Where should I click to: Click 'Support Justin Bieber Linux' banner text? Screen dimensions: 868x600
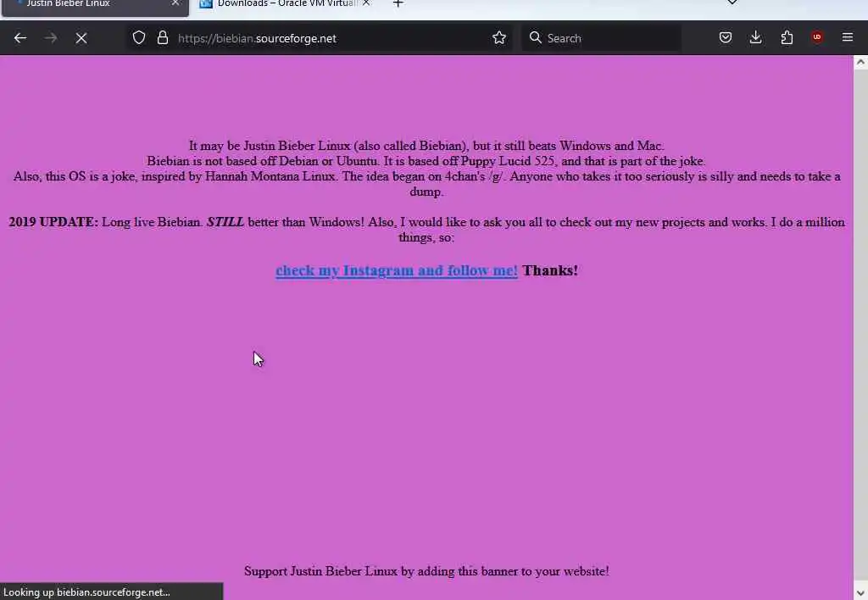pyautogui.click(x=426, y=571)
